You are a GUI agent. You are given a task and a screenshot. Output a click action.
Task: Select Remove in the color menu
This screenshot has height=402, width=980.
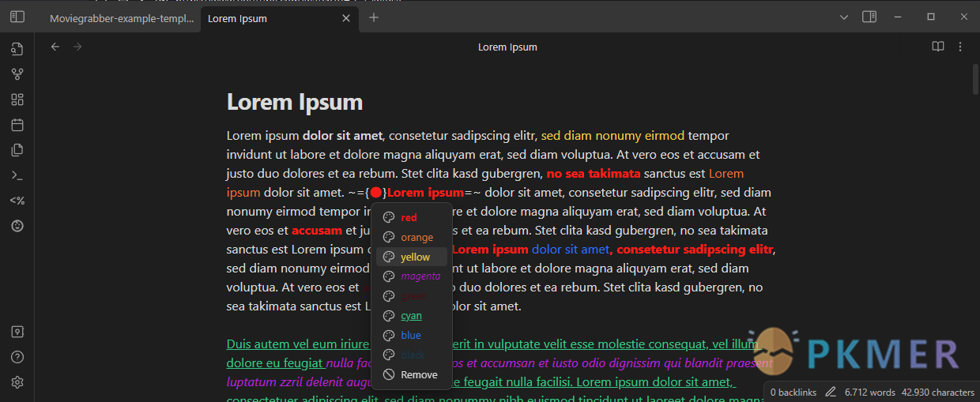(x=412, y=375)
